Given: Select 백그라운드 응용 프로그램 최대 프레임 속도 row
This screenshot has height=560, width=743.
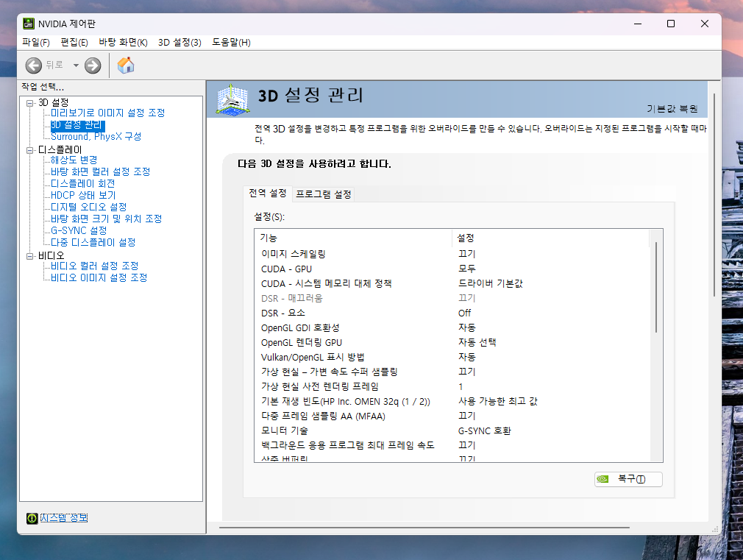Looking at the screenshot, I should [452, 445].
